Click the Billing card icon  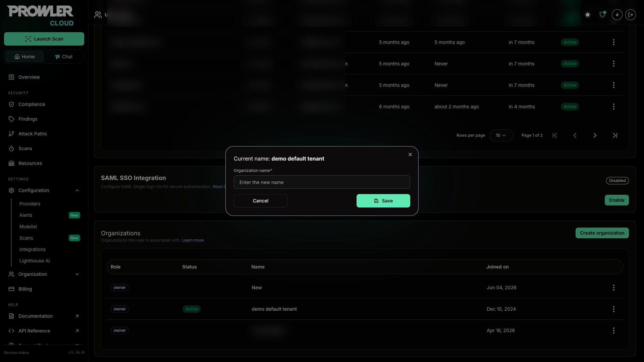11,289
